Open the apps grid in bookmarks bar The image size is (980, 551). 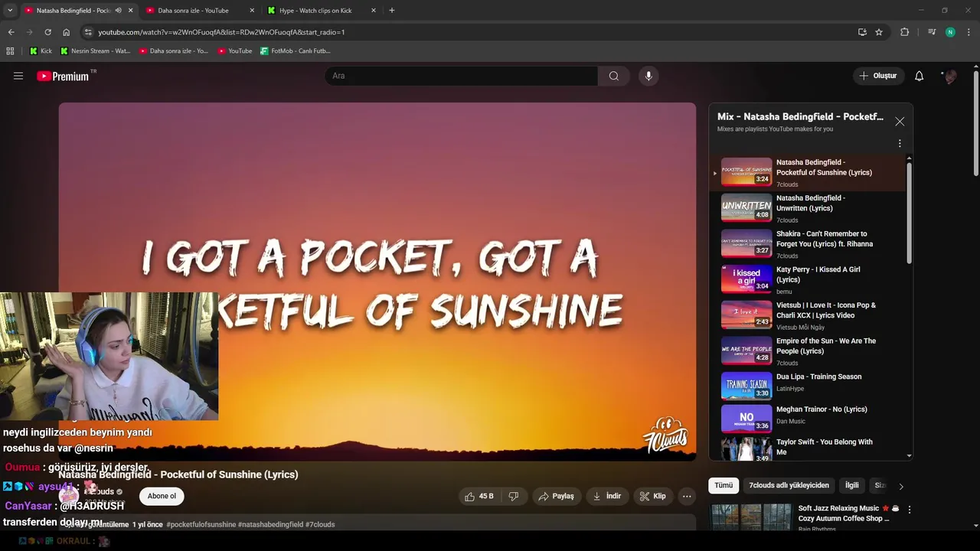tap(10, 51)
